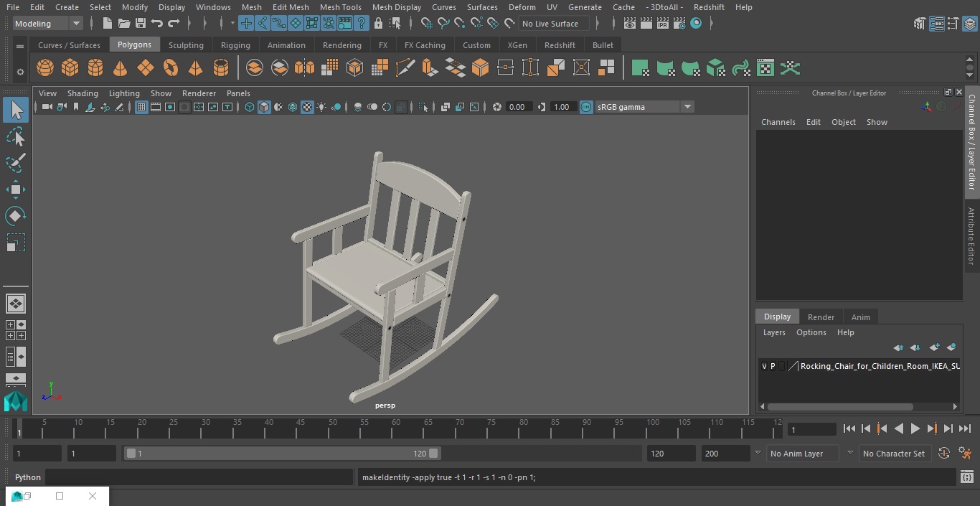This screenshot has height=506, width=980.
Task: Switch to the Render layer tab
Action: [x=821, y=317]
